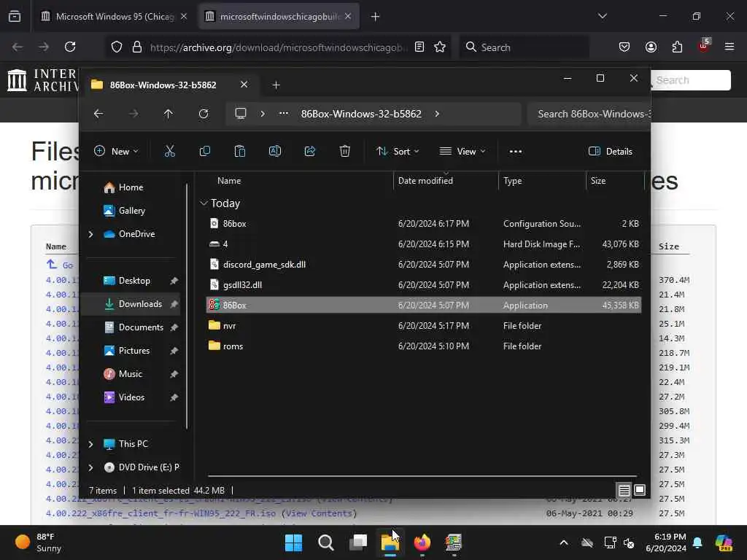The height and width of the screenshot is (560, 747).
Task: Open the New dropdown in Explorer
Action: (116, 152)
